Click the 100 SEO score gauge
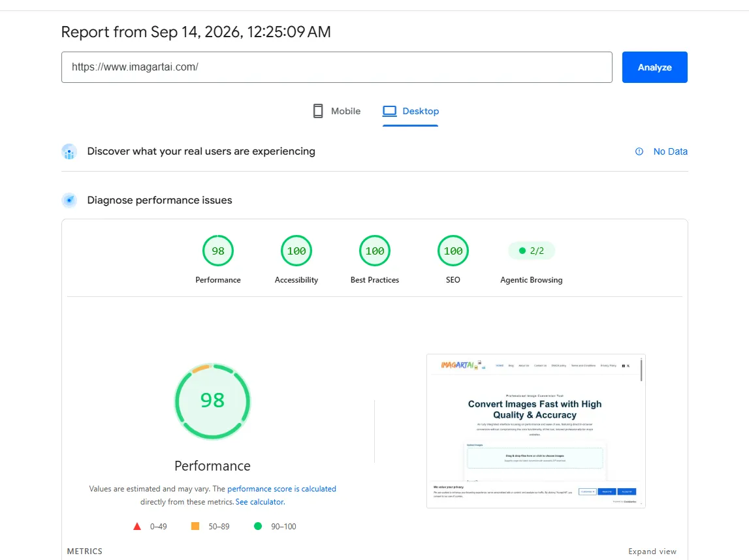The image size is (749, 560). [x=453, y=251]
